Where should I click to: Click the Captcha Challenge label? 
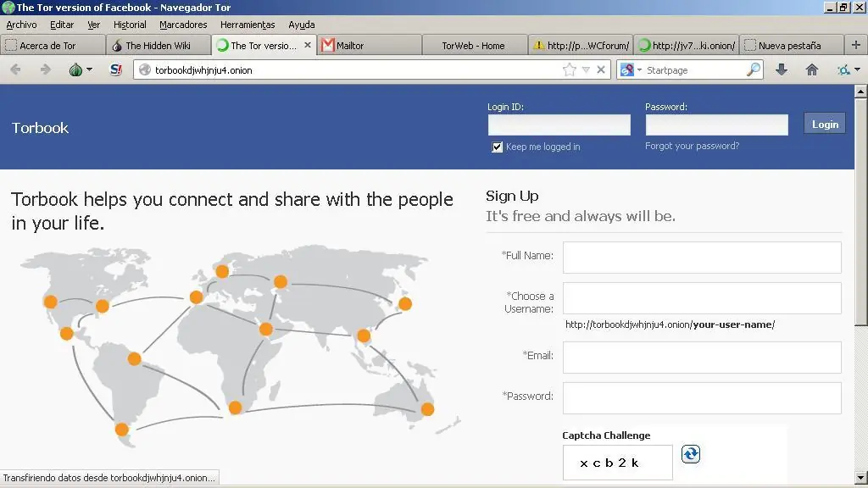point(606,435)
